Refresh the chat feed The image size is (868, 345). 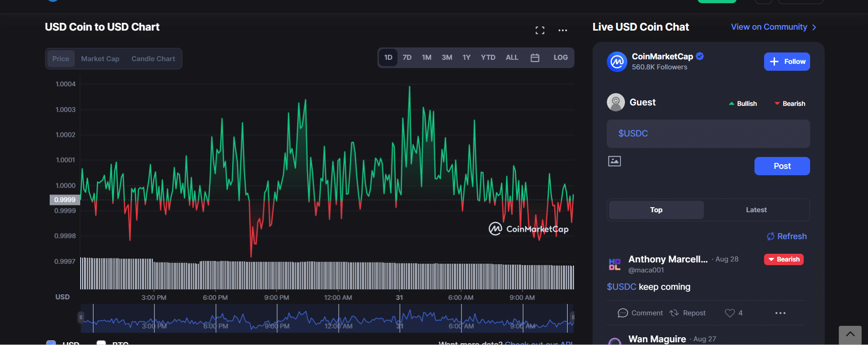(x=787, y=236)
